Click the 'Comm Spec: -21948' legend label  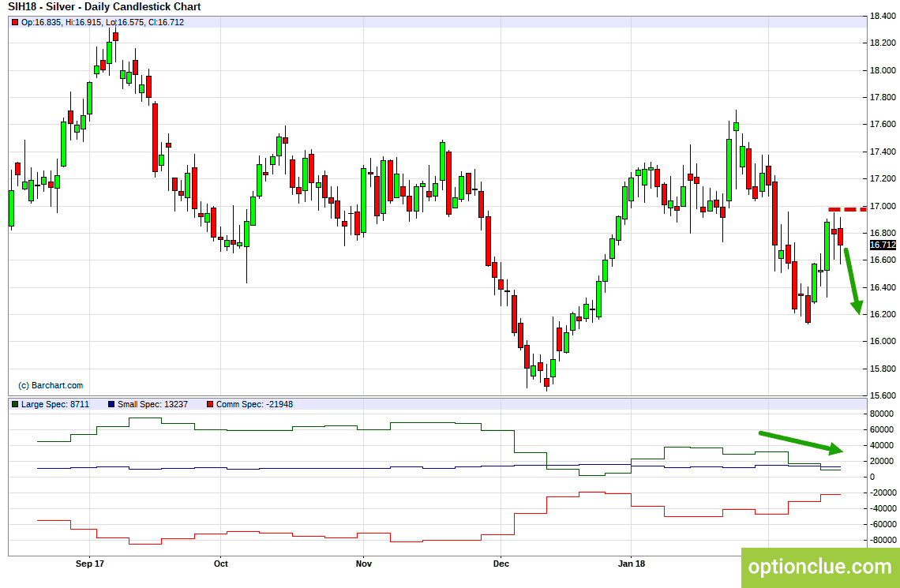254,404
